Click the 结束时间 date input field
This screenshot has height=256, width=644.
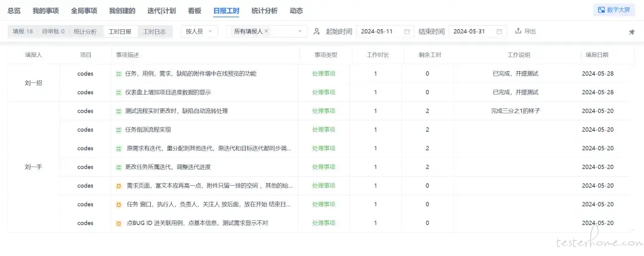(478, 31)
